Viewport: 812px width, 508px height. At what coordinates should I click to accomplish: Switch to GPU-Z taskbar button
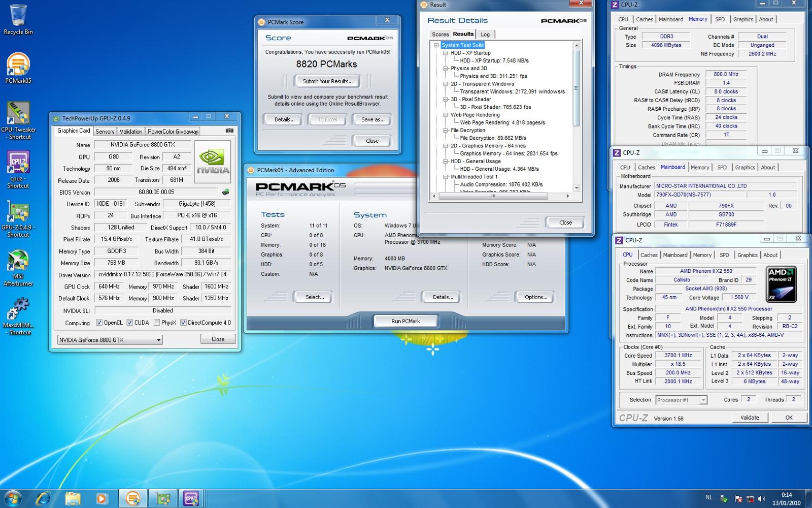[x=162, y=498]
